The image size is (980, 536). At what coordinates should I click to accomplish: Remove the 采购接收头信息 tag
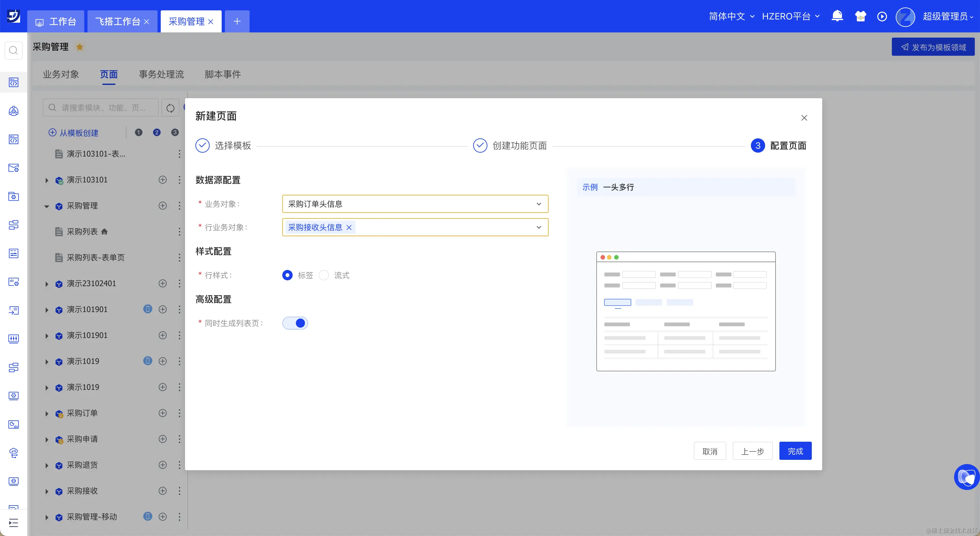[349, 227]
